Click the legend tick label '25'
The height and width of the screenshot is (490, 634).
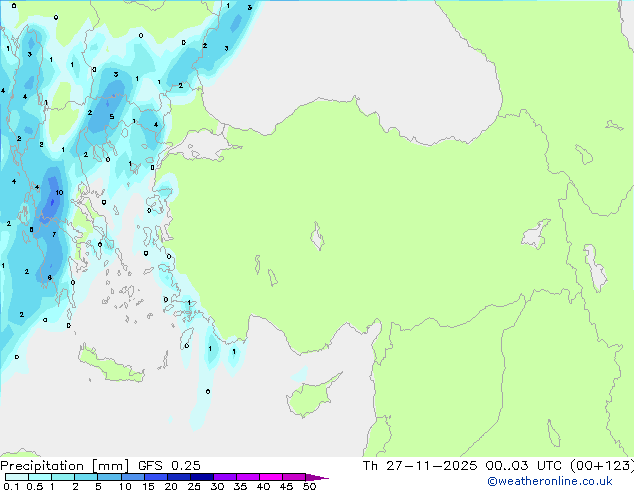point(194,486)
